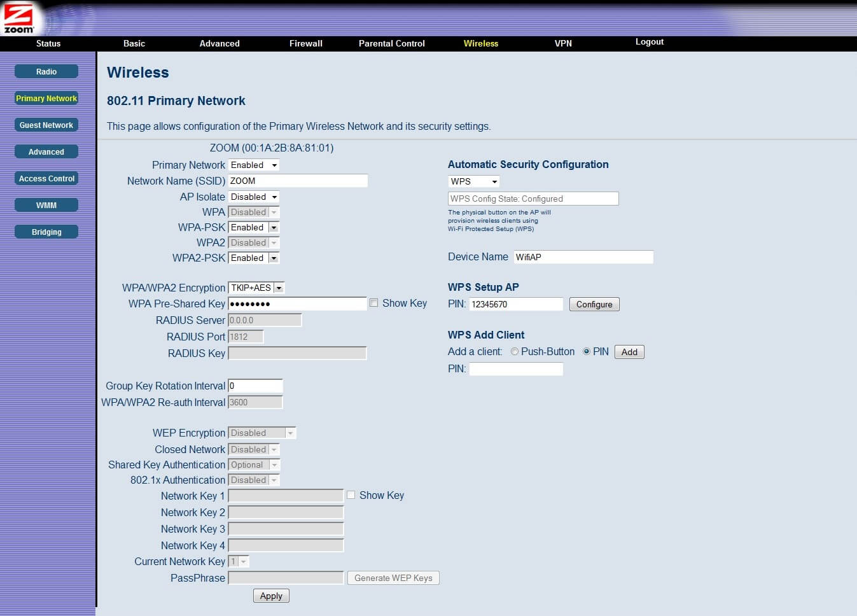Open the Access Control page
The width and height of the screenshot is (857, 616).
tap(46, 179)
